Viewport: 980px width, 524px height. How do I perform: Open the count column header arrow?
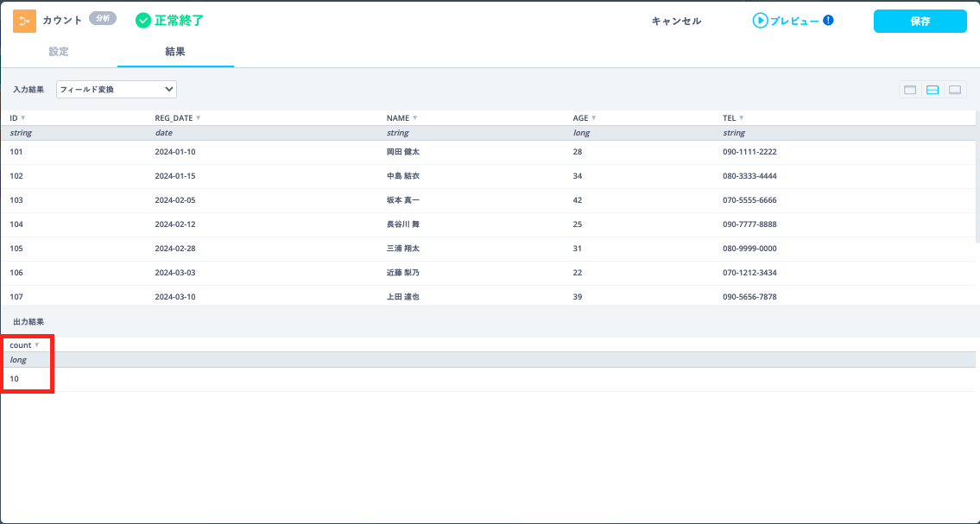(36, 345)
